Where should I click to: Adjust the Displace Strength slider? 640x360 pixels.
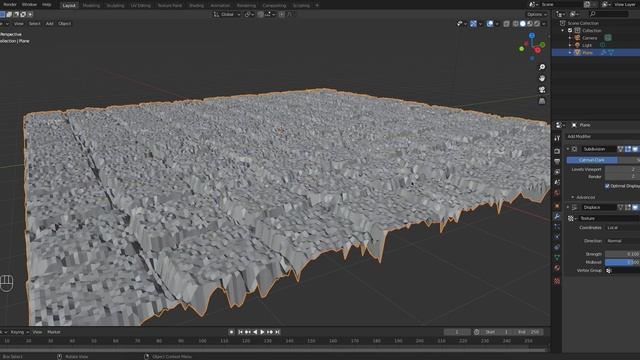coord(622,254)
